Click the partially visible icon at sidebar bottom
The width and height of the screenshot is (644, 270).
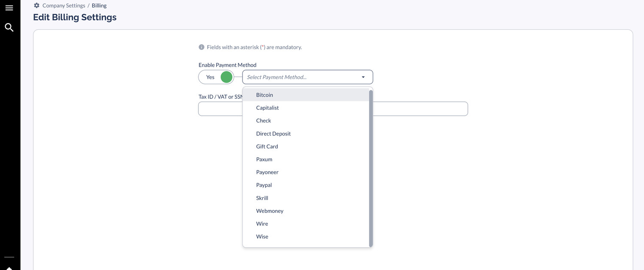(9, 268)
